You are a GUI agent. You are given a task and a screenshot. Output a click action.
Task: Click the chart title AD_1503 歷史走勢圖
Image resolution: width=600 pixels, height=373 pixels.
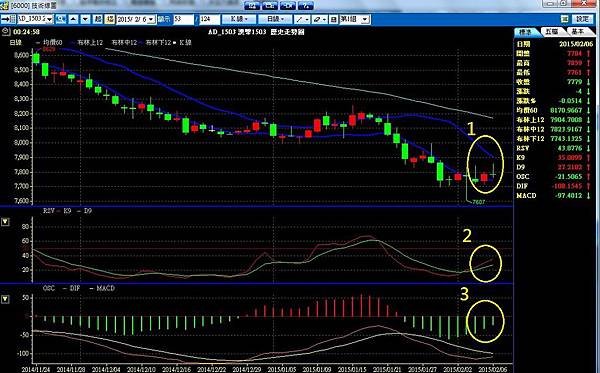pos(256,32)
